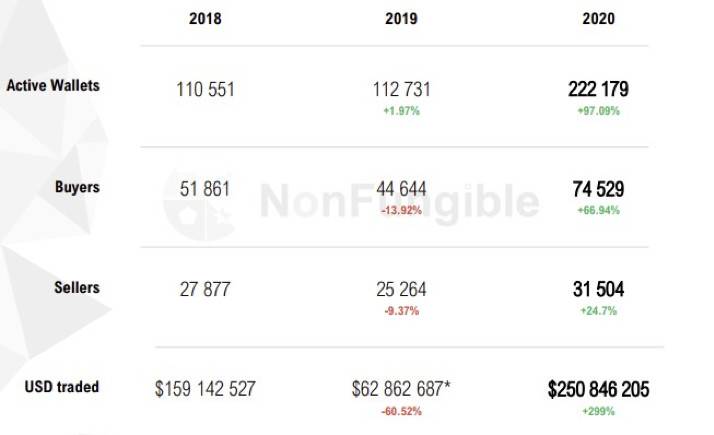Select the 2020 column header
The image size is (714, 435).
coord(599,19)
